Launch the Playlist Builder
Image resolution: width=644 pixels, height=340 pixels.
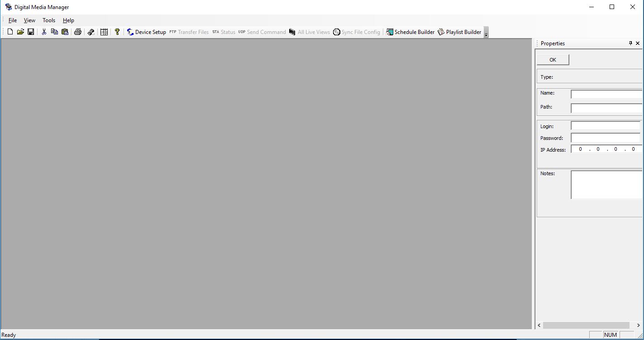click(x=459, y=32)
